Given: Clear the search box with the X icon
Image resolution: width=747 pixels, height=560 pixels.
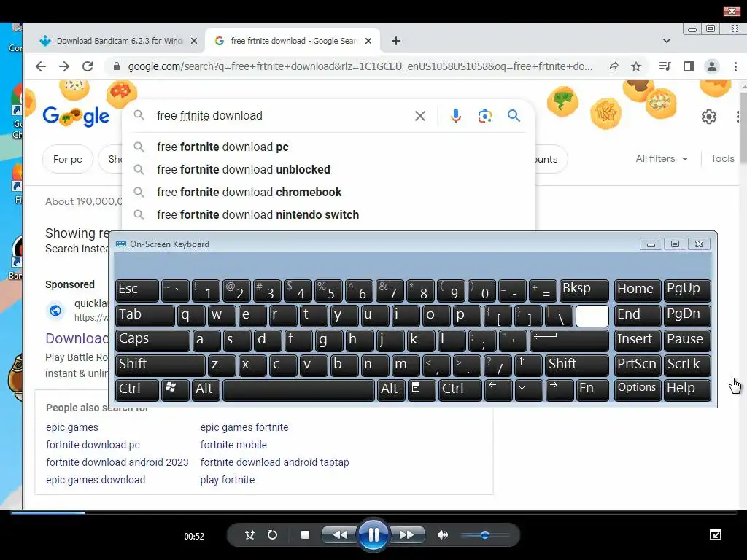Looking at the screenshot, I should [419, 116].
